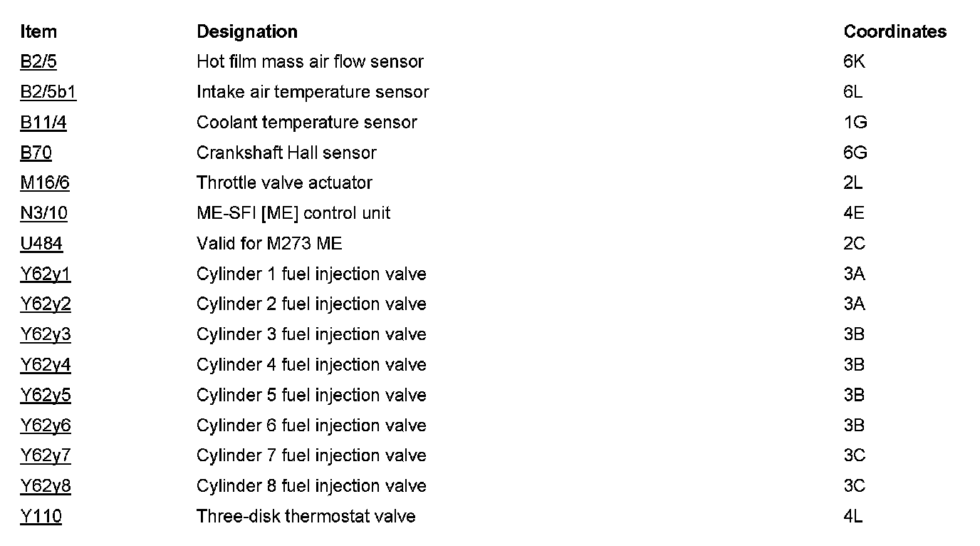The height and width of the screenshot is (546, 980).
Task: Follow the Y62y5 item link
Action: pyautogui.click(x=46, y=395)
